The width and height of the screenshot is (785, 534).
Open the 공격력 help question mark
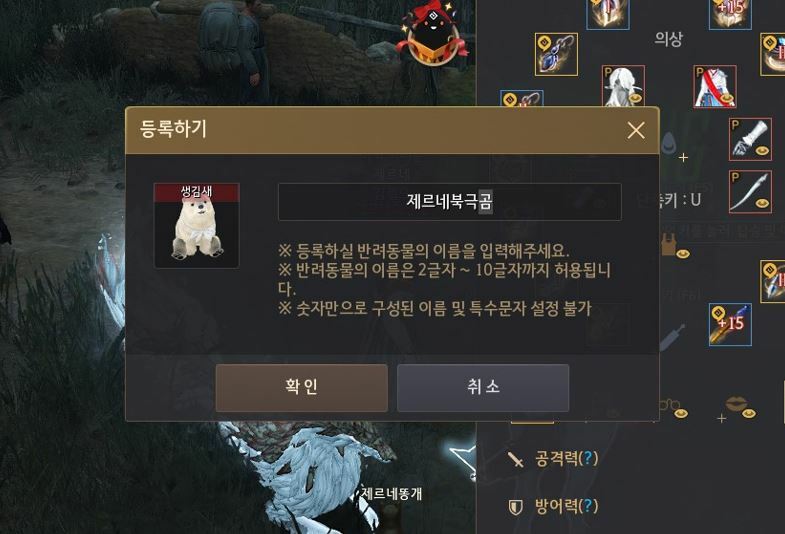(588, 457)
